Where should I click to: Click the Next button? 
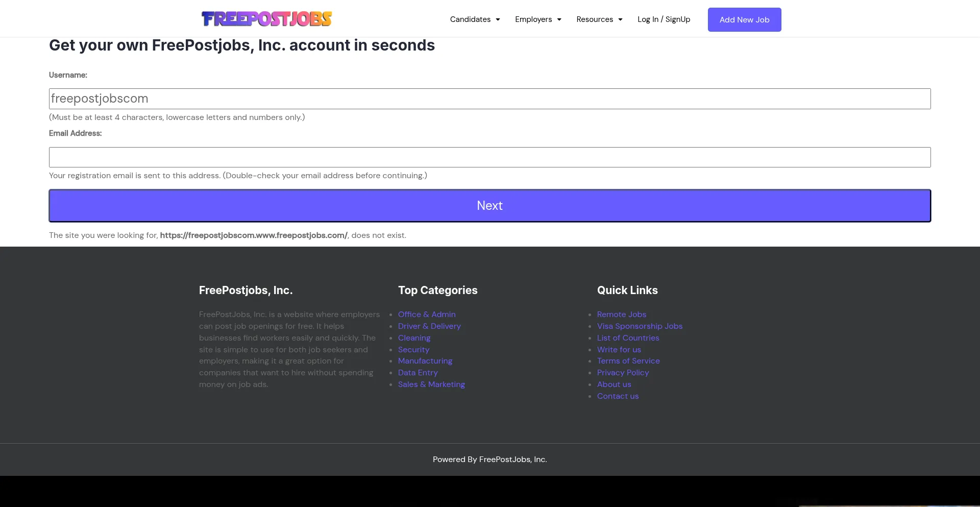(x=490, y=206)
